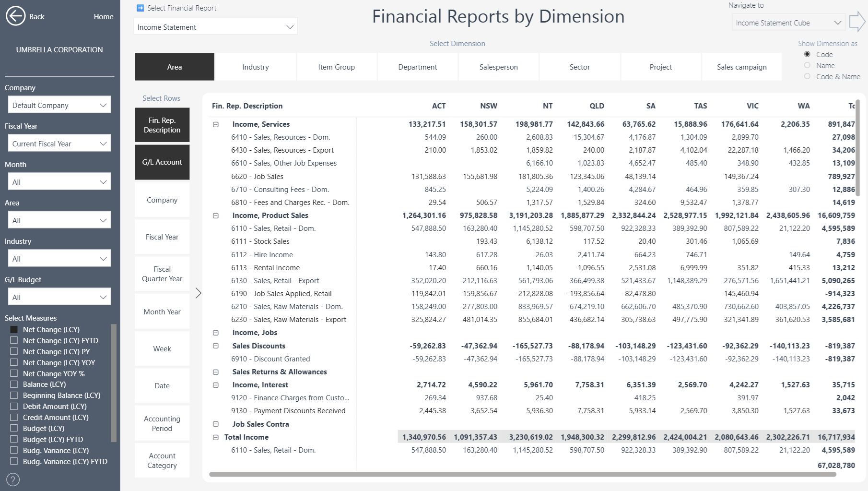Screen dimensions: 868x491
Task: Open the Company dropdown filter
Action: coord(59,105)
